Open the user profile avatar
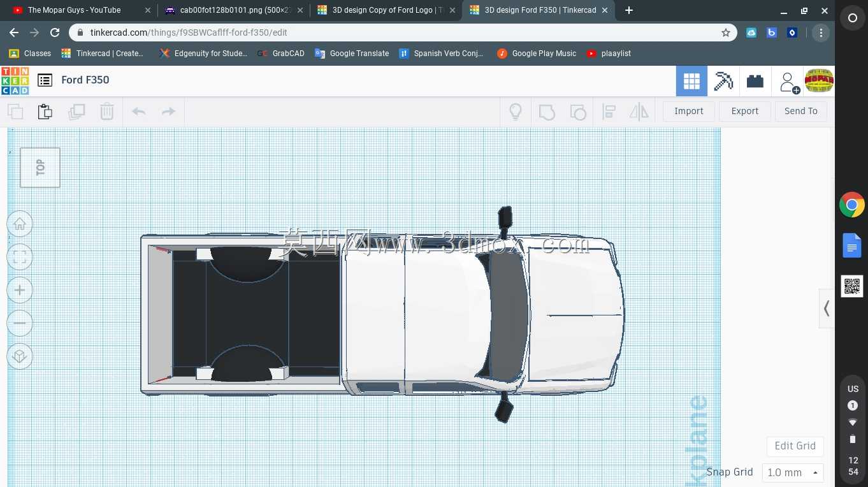Screen dimensions: 868x487 point(819,81)
